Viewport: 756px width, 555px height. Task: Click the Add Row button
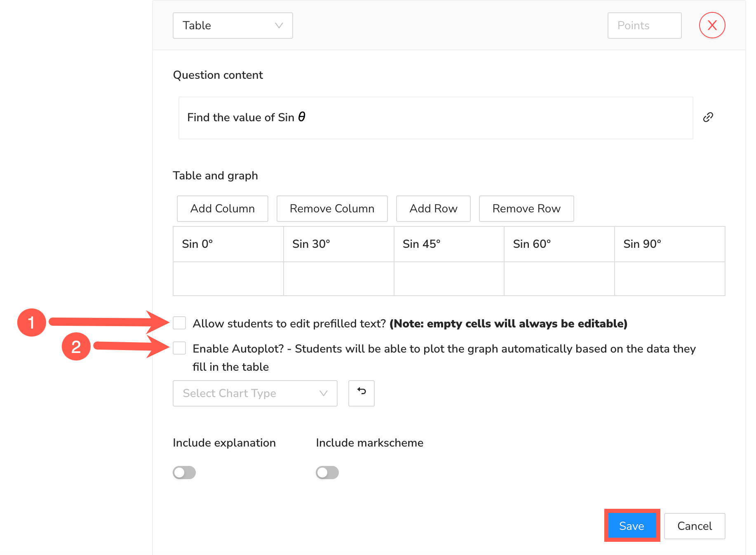[x=433, y=209]
